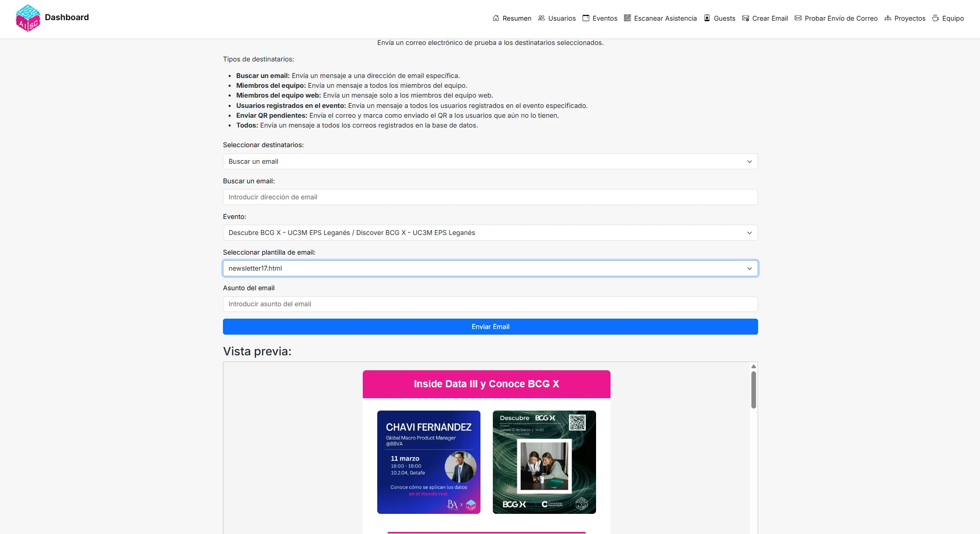Open the Proyectos section

[x=905, y=18]
